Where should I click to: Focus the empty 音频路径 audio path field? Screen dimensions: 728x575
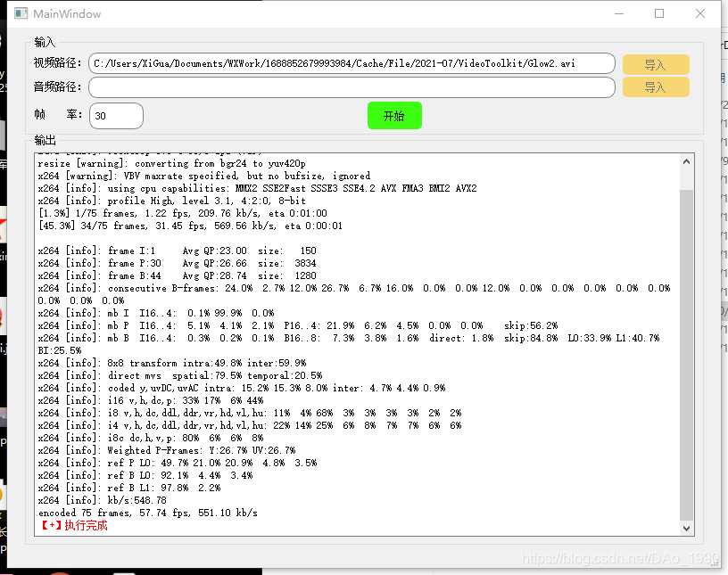(352, 87)
